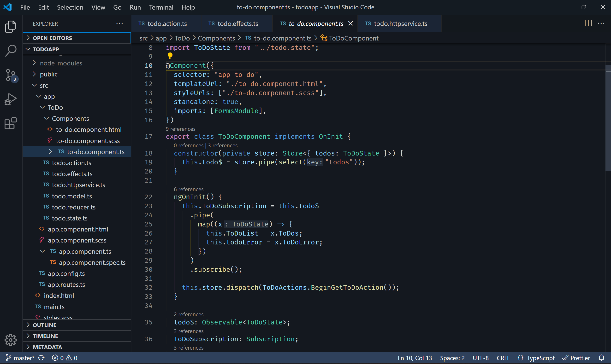This screenshot has width=611, height=364.
Task: Click the synchronize changes icon
Action: coord(41,358)
